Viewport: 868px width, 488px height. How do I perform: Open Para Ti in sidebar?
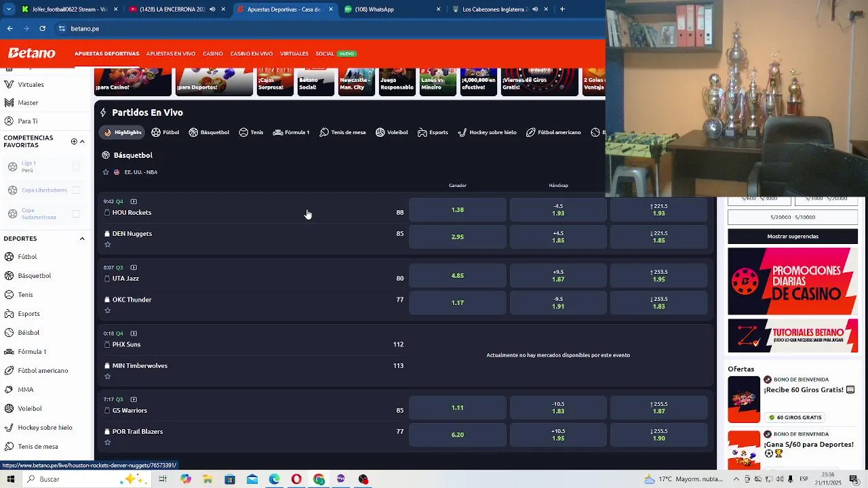(x=28, y=121)
